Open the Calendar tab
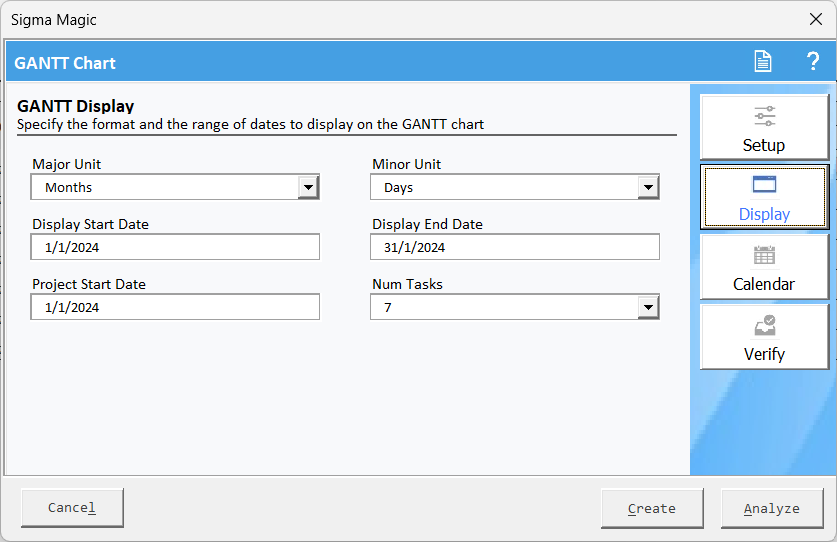The width and height of the screenshot is (837, 542). (764, 267)
